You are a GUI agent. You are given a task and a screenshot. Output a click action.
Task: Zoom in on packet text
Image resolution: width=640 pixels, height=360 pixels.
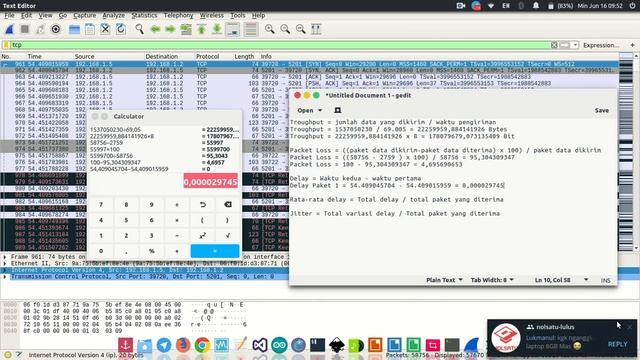[270, 29]
